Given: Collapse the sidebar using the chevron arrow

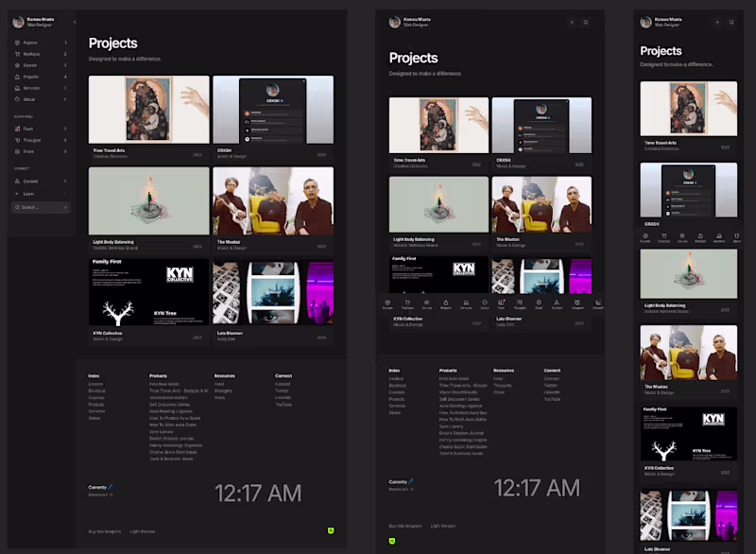Looking at the screenshot, I should [x=75, y=22].
